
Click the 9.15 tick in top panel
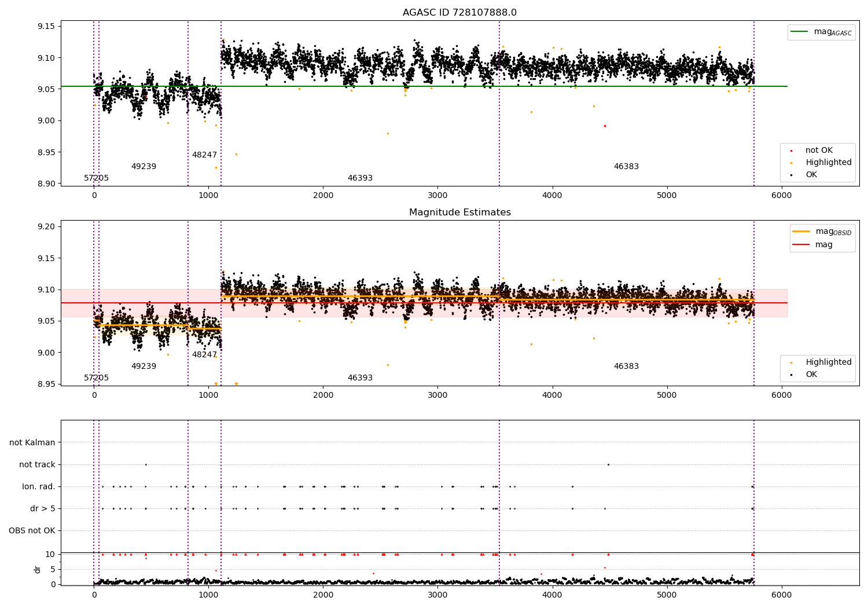[x=46, y=27]
